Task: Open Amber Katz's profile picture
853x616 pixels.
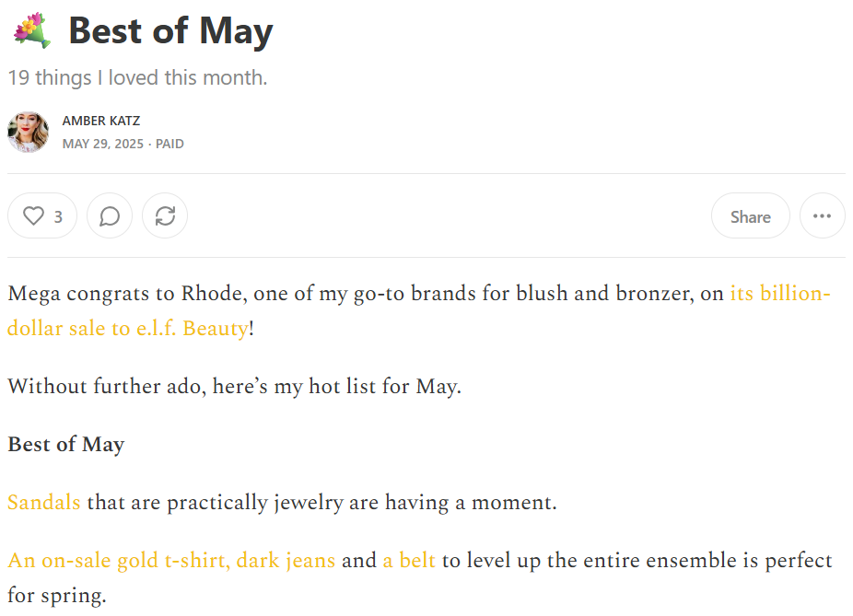Action: [28, 132]
